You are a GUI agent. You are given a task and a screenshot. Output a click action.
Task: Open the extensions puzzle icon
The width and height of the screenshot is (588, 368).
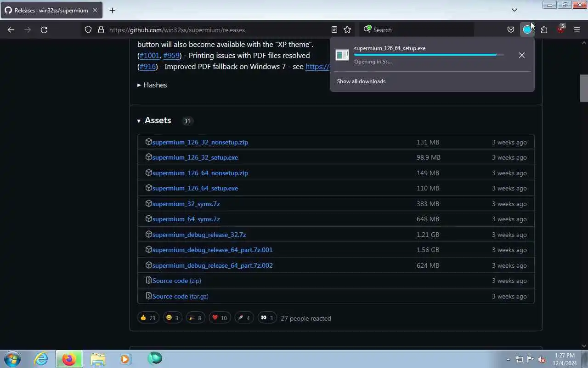pos(544,29)
